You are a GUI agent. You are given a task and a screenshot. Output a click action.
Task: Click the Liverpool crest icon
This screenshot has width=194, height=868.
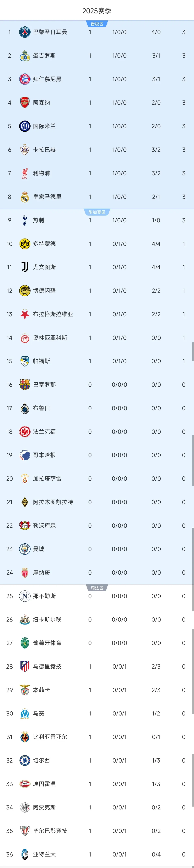25,173
